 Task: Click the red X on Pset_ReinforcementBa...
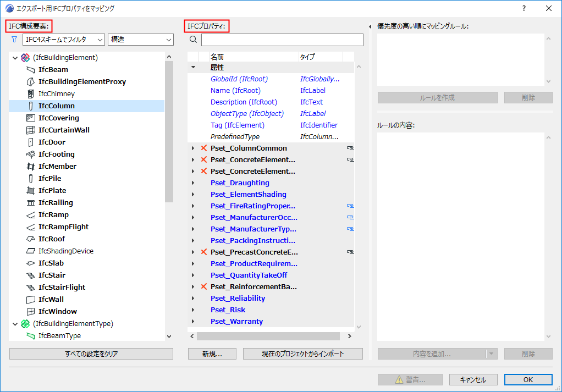tap(204, 286)
